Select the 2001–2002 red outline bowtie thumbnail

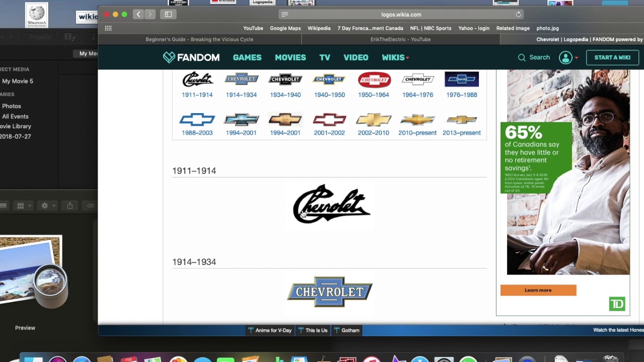330,120
